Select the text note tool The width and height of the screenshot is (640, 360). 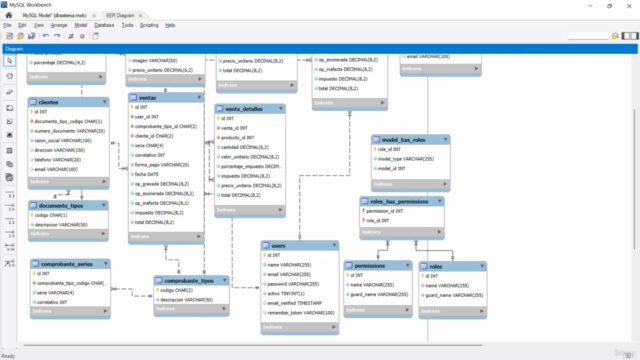[9, 122]
